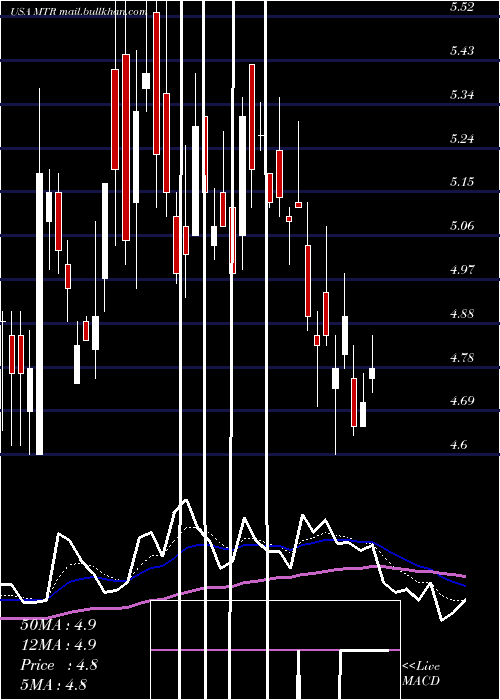Click the 'Price : 4.8' legend text

click(58, 665)
